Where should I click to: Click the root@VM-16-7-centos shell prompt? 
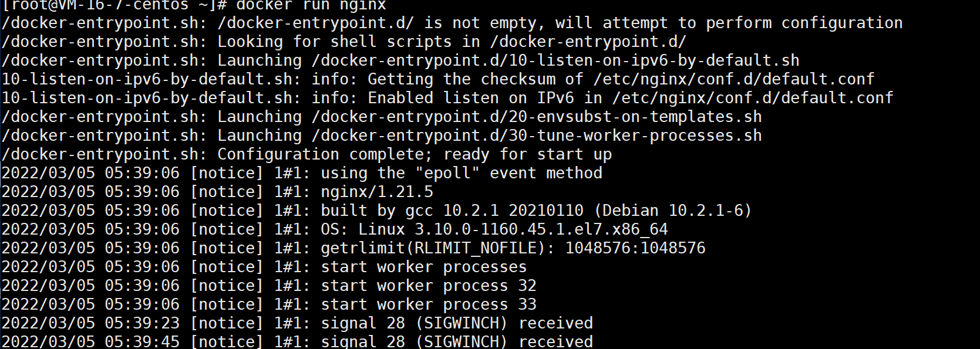pyautogui.click(x=114, y=5)
